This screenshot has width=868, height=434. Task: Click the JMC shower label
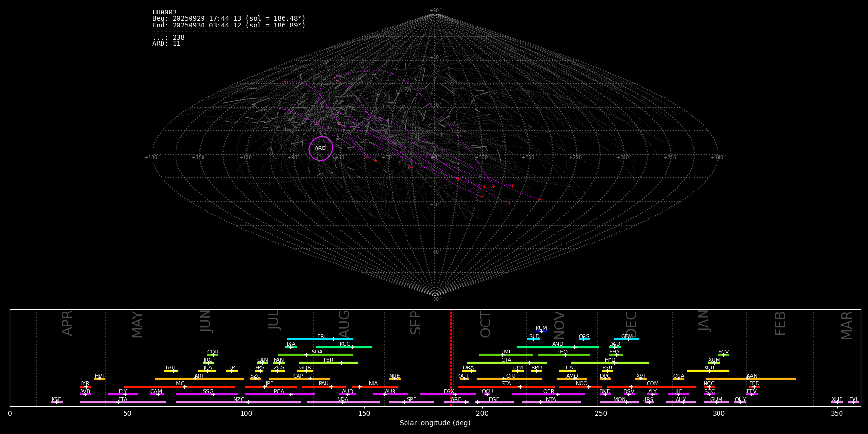pos(180,384)
